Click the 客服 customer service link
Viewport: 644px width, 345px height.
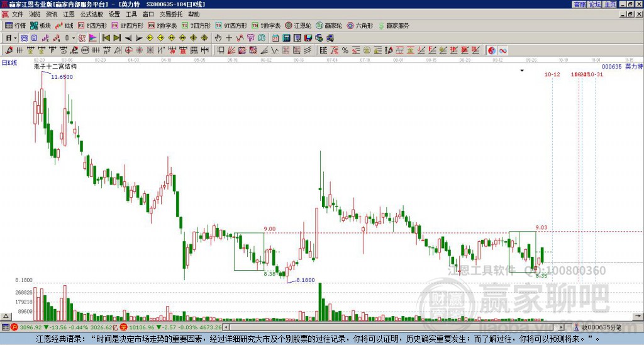(x=580, y=4)
